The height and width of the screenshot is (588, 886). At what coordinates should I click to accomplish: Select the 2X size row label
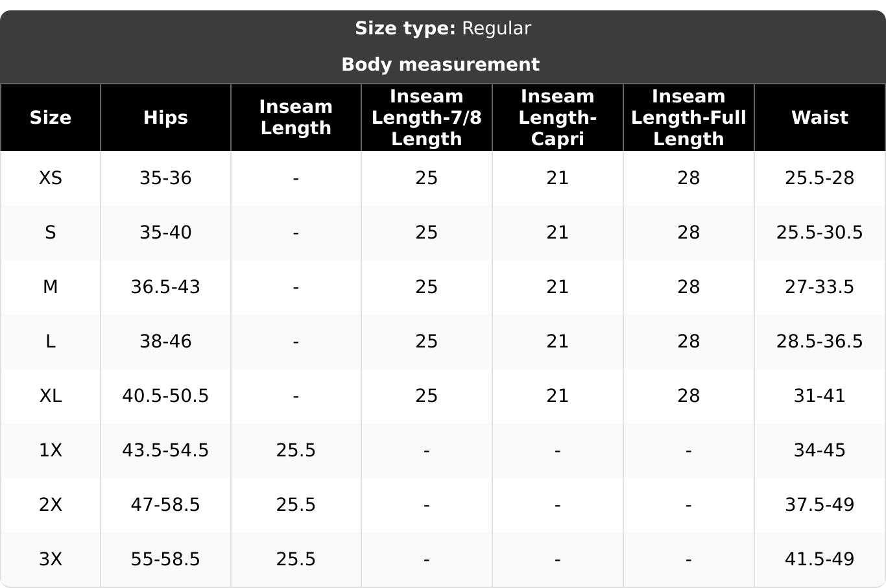[x=51, y=504]
